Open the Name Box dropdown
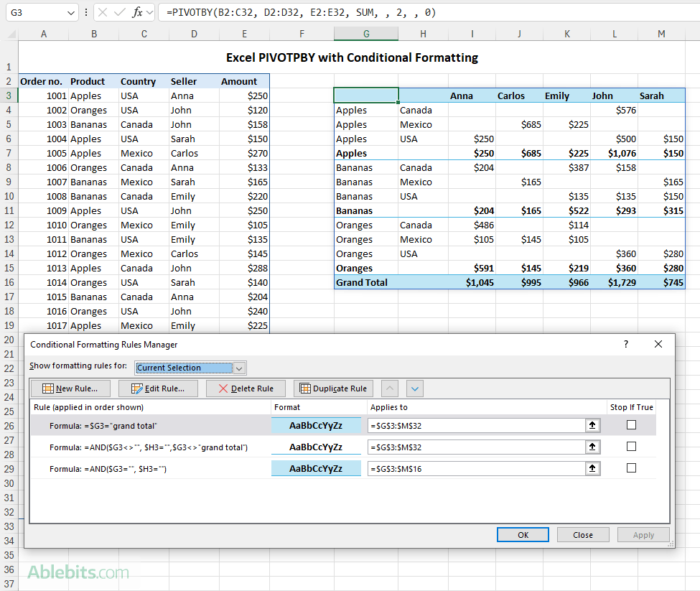 (70, 13)
